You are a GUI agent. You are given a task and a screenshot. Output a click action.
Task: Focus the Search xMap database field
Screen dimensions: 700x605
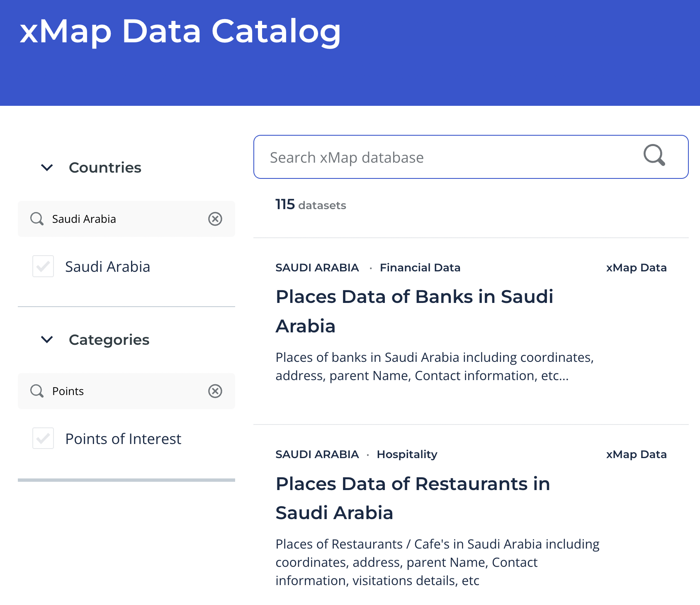[x=448, y=157]
